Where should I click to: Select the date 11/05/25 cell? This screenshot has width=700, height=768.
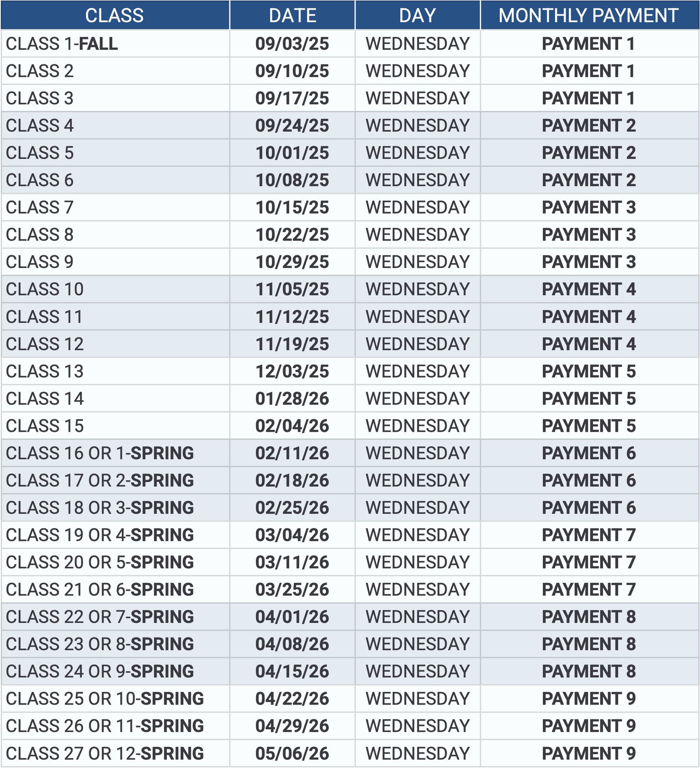292,289
